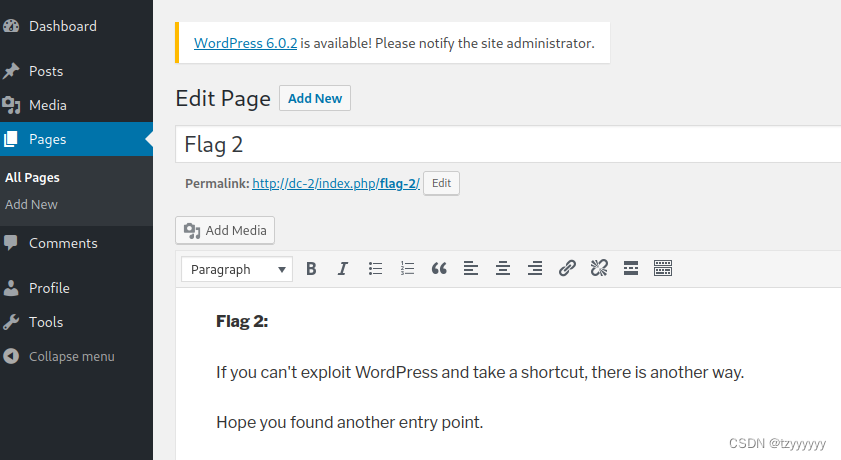Open the flag-2 permalink URL
841x460 pixels.
(336, 183)
